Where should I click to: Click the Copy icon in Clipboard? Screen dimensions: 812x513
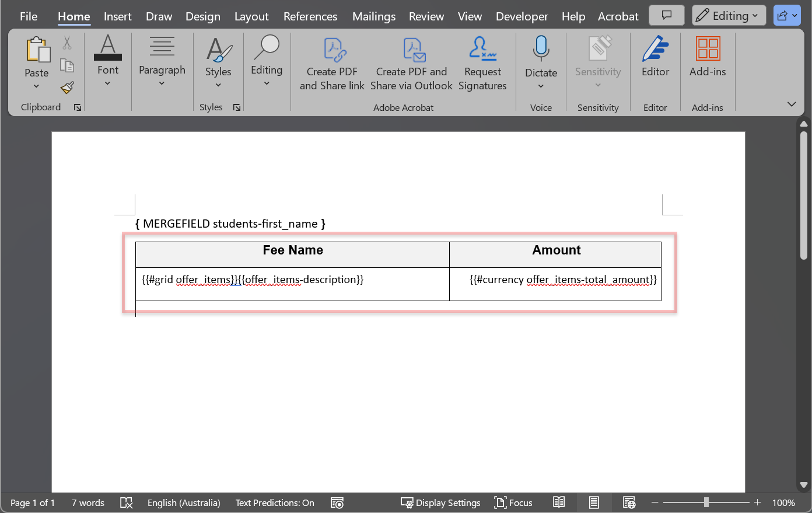(67, 65)
